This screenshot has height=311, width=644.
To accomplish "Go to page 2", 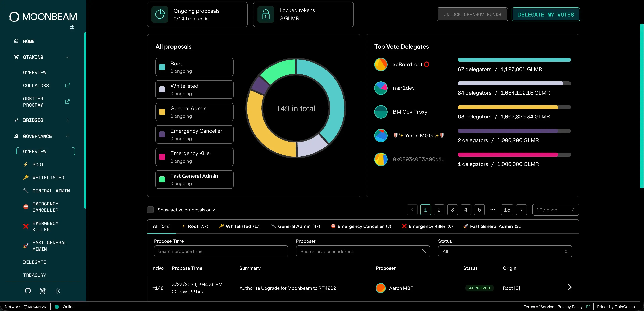I will tap(439, 210).
